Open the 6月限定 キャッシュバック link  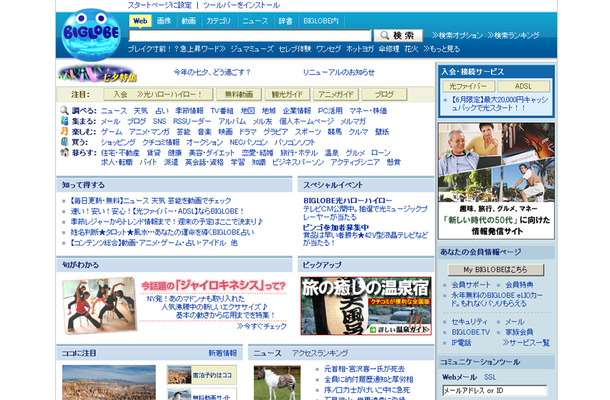pyautogui.click(x=500, y=104)
